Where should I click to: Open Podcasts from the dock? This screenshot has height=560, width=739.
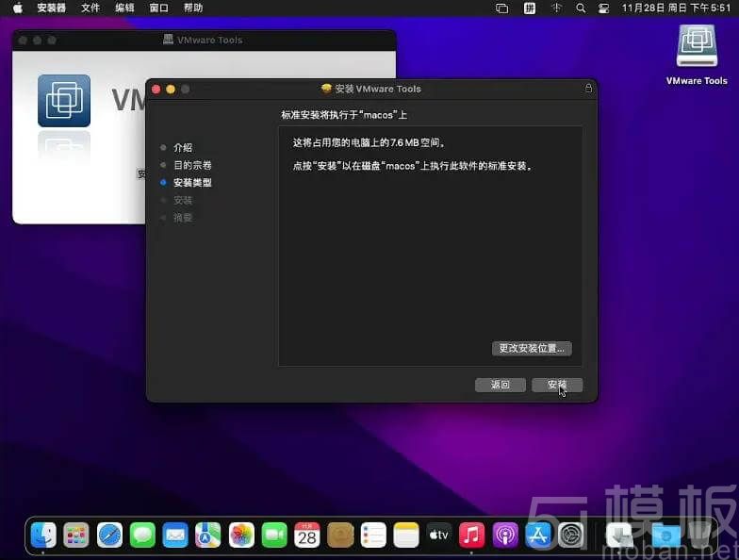(505, 535)
